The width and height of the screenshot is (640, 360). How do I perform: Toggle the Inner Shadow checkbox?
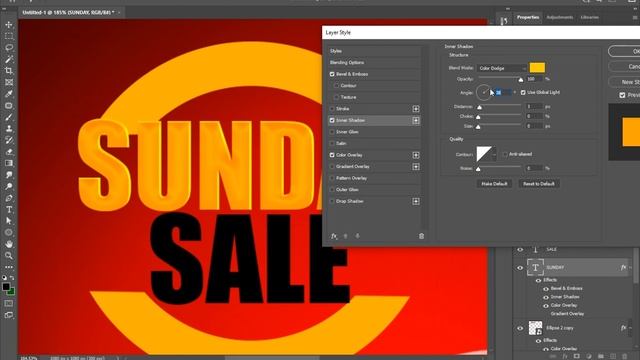tap(332, 120)
